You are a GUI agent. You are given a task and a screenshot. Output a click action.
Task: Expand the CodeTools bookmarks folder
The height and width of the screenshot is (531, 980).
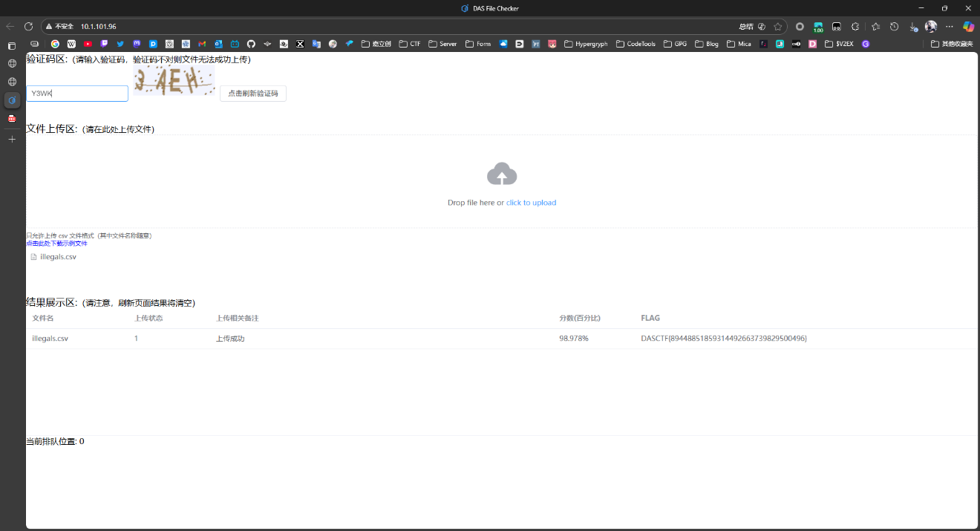click(x=636, y=44)
